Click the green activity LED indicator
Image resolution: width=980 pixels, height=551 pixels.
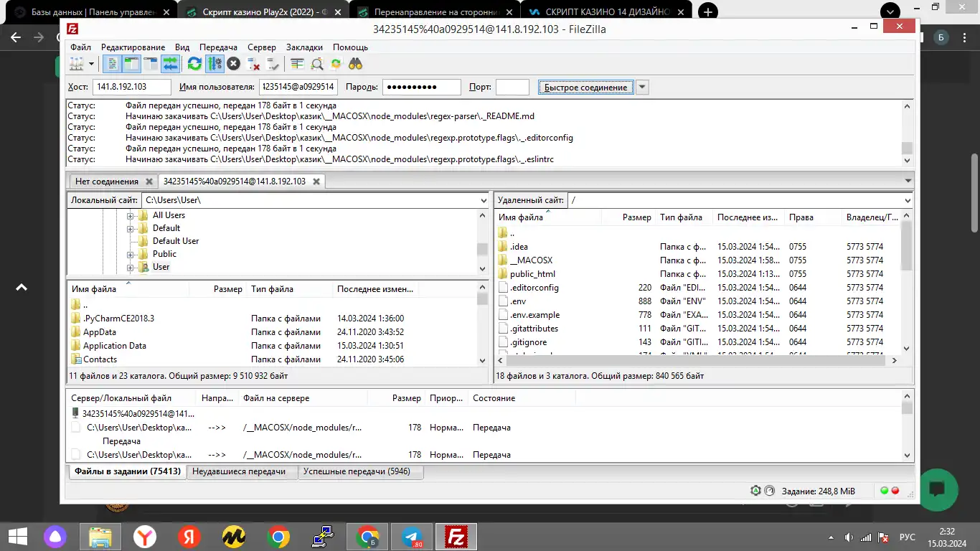(x=884, y=491)
